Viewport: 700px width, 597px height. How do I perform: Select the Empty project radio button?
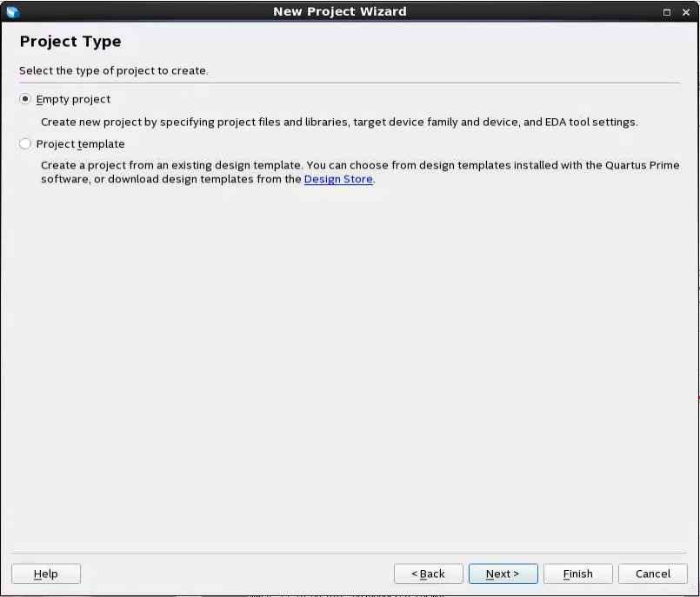click(25, 99)
